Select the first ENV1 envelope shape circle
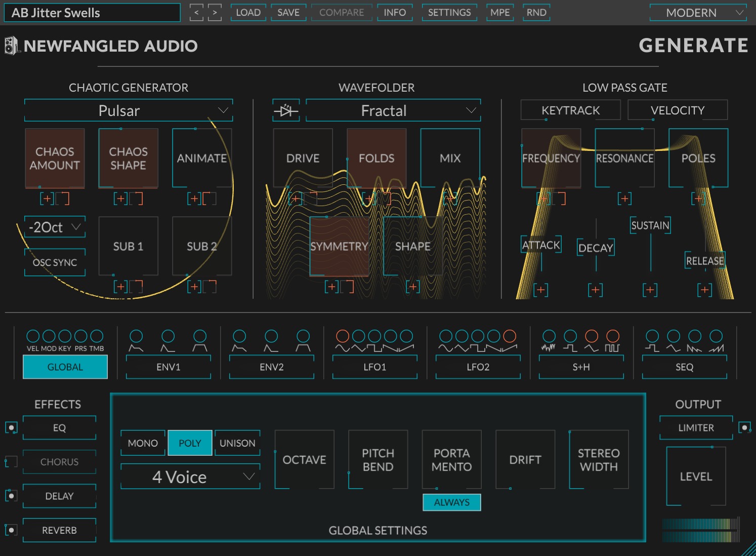 pos(136,336)
